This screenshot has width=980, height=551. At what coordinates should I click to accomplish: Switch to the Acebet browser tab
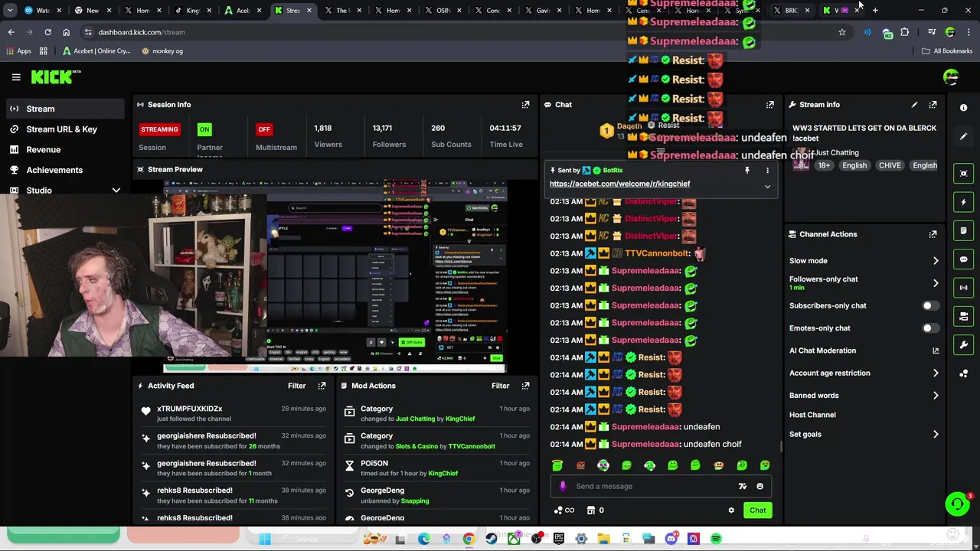click(241, 11)
